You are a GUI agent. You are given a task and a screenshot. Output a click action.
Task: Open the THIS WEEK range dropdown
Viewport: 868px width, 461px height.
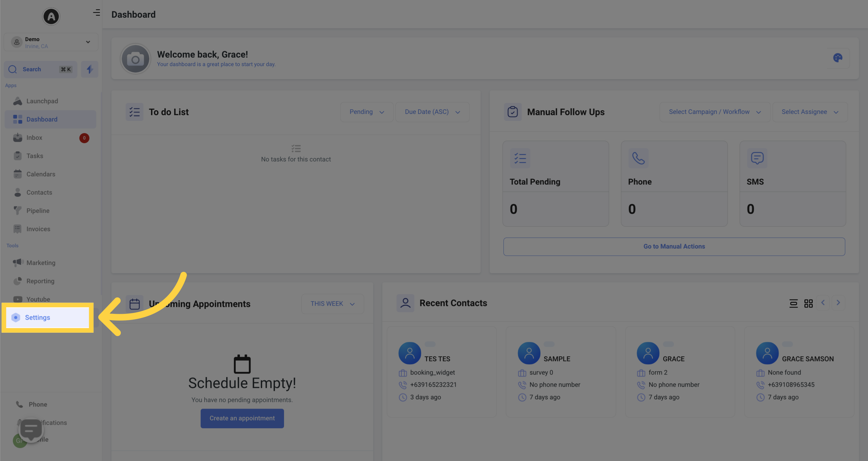332,304
